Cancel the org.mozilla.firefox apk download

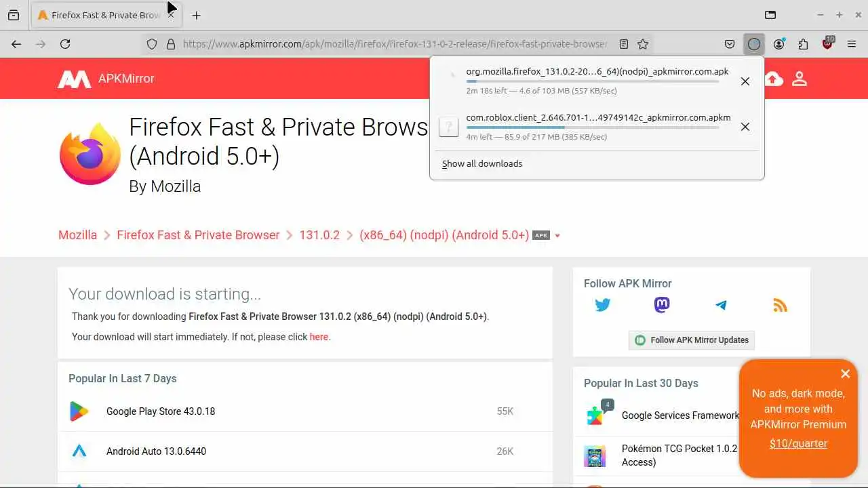coord(745,81)
